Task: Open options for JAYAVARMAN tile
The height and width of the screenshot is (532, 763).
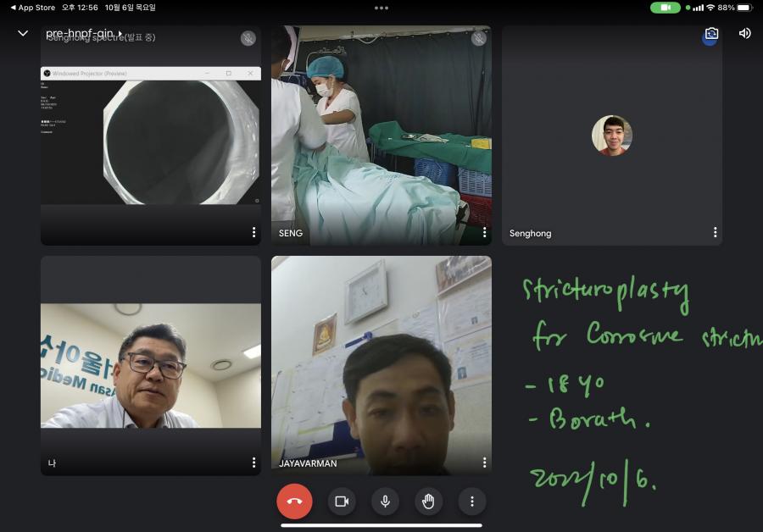Action: click(x=484, y=463)
